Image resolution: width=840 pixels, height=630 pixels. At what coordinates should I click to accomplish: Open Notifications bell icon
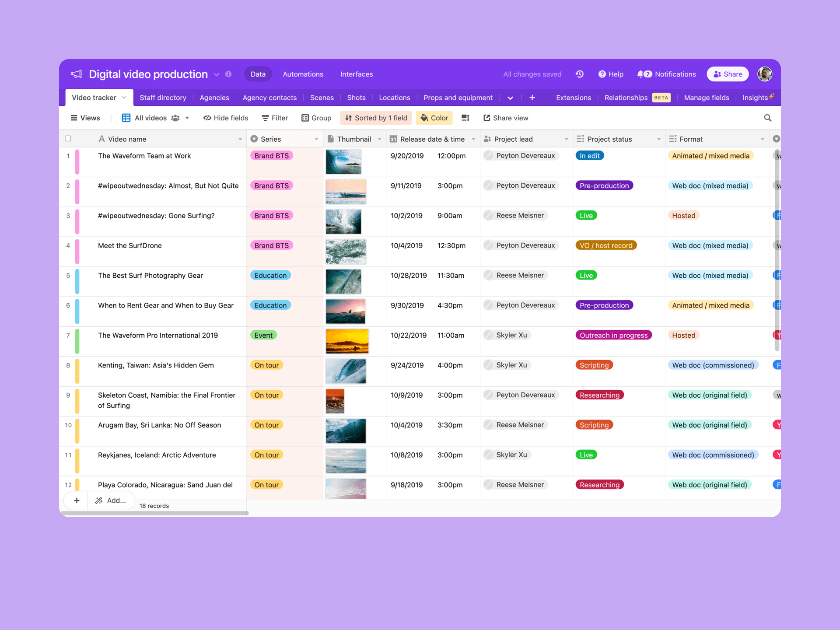(640, 74)
